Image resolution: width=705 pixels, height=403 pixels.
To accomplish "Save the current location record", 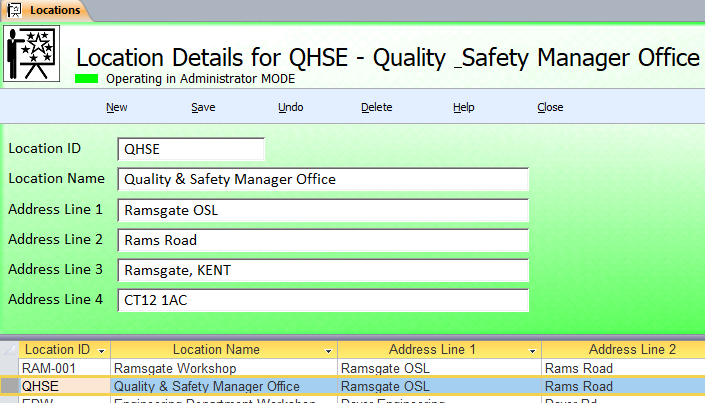I will 203,107.
